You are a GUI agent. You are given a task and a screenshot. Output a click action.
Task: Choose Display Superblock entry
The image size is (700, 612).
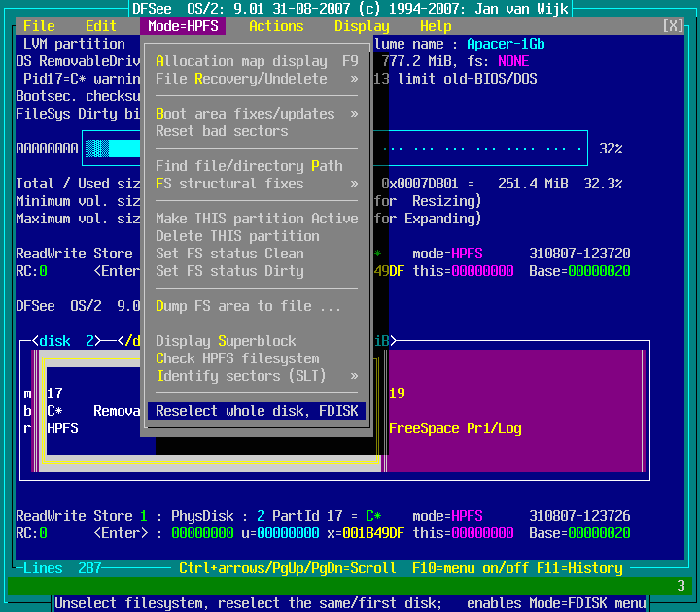coord(226,341)
